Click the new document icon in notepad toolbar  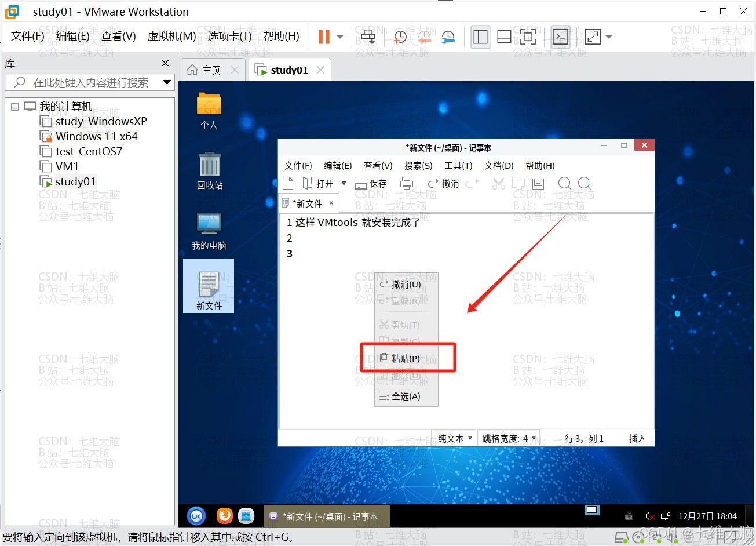[288, 183]
